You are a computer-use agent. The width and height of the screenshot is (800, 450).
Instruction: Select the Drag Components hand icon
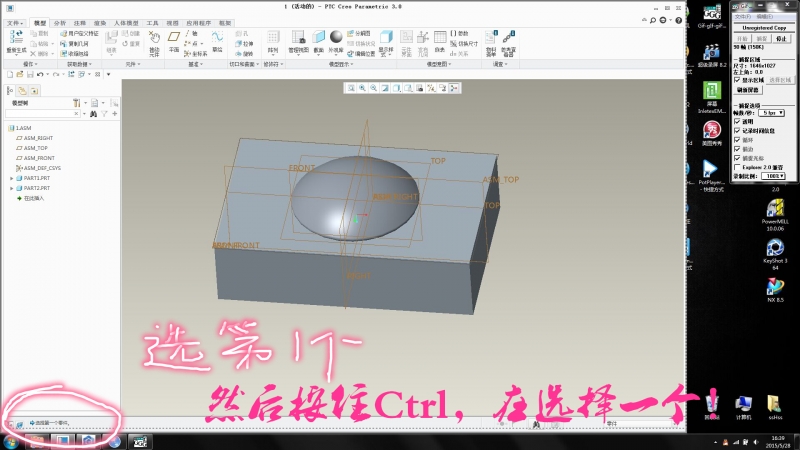[x=154, y=37]
